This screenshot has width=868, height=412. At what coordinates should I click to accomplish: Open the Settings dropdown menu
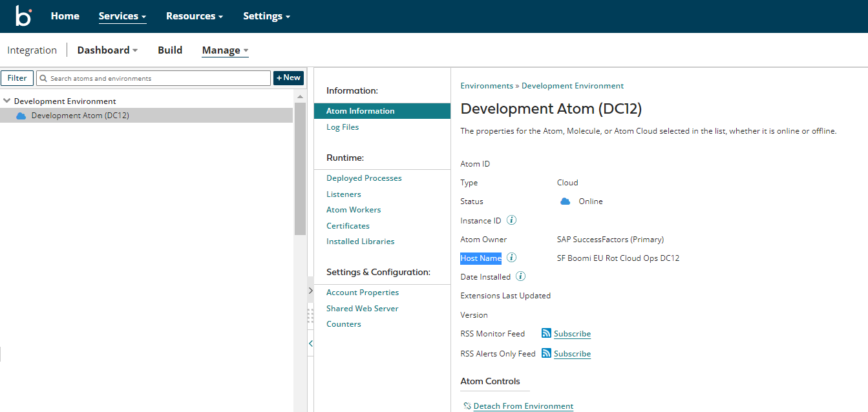(x=266, y=16)
